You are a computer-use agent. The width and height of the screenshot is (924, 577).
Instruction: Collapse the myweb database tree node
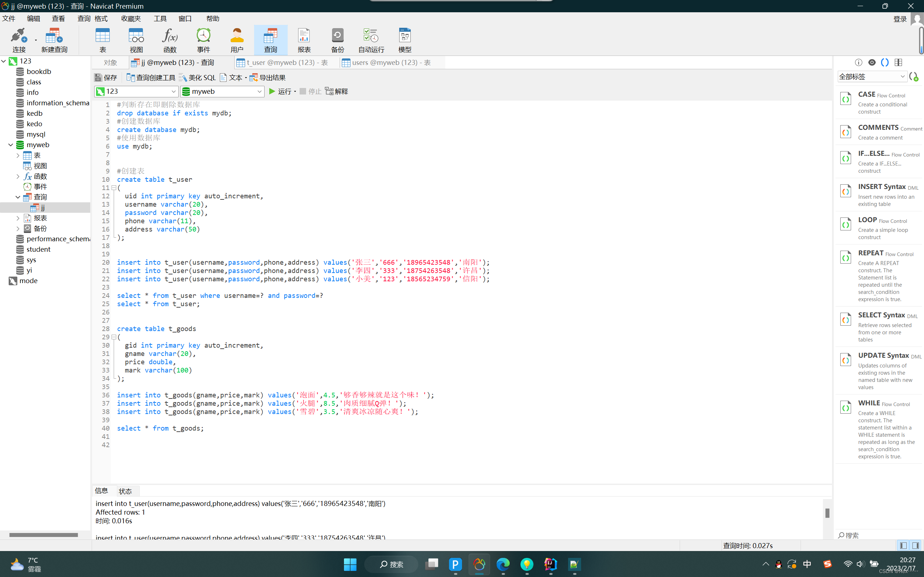pos(11,145)
